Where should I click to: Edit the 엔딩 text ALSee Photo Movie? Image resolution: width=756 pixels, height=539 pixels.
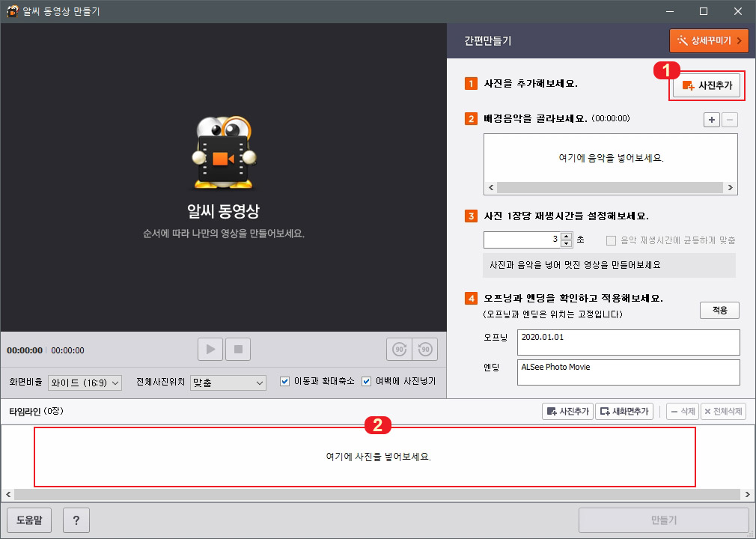pos(628,372)
